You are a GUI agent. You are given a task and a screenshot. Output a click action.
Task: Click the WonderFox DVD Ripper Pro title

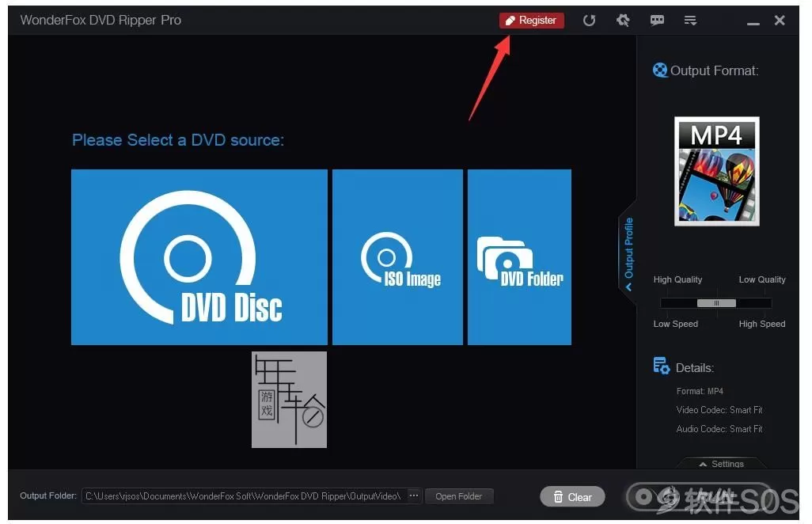point(101,21)
